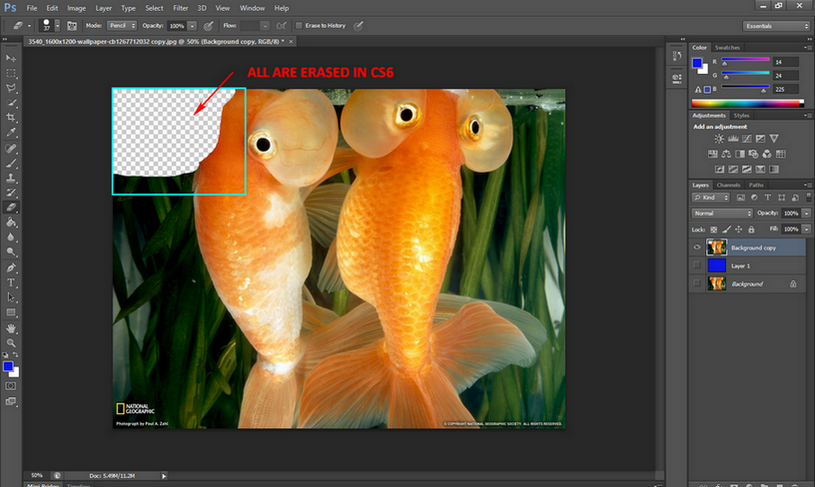Image resolution: width=815 pixels, height=487 pixels.
Task: Open the brush preset picker dropdown
Action: point(57,25)
